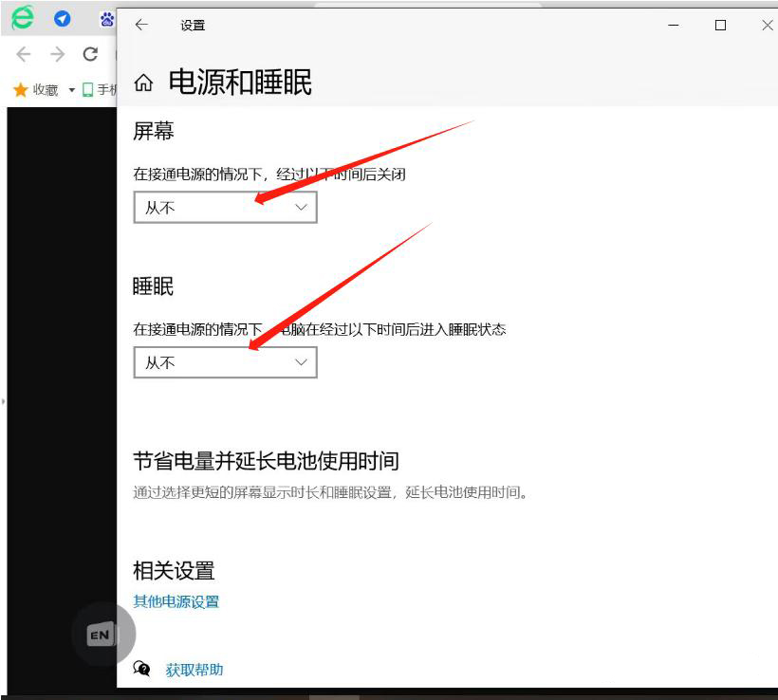Image resolution: width=778 pixels, height=700 pixels.
Task: Click the 节省电量并延长电池使用时间 heading
Action: click(x=266, y=461)
